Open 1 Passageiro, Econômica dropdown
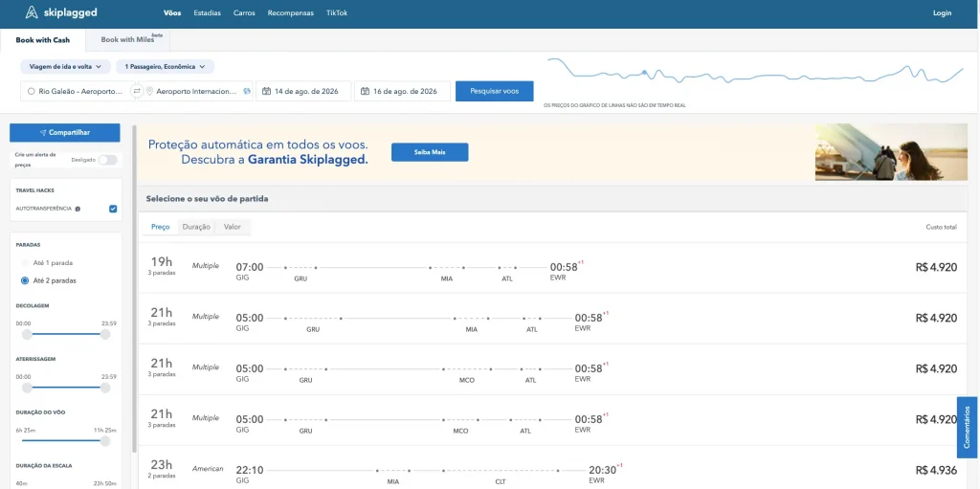Viewport: 980px width, 489px height. click(165, 66)
